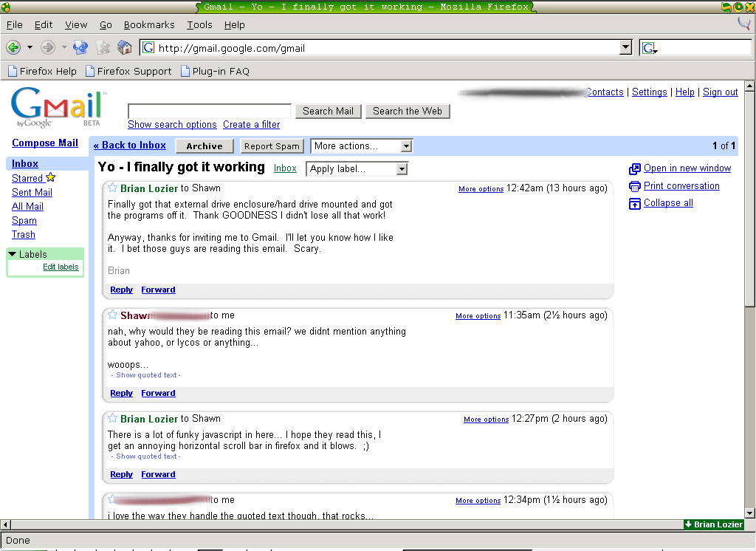Open the Edit menu
The height and width of the screenshot is (551, 756).
point(44,24)
